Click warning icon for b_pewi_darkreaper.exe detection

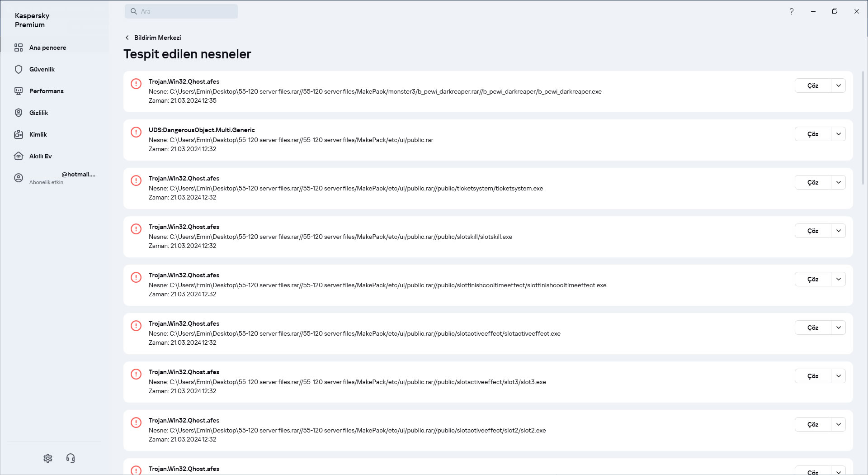click(x=136, y=84)
